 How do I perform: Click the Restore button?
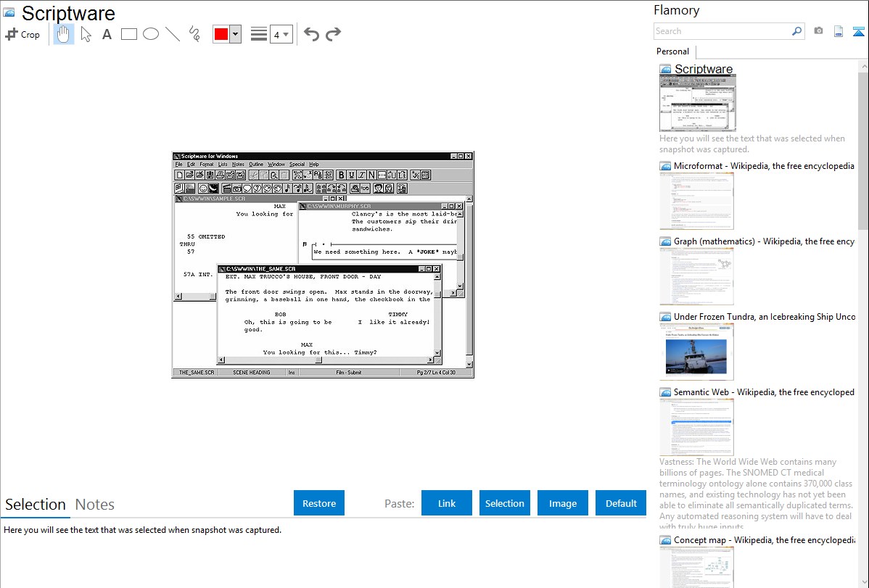[x=319, y=503]
